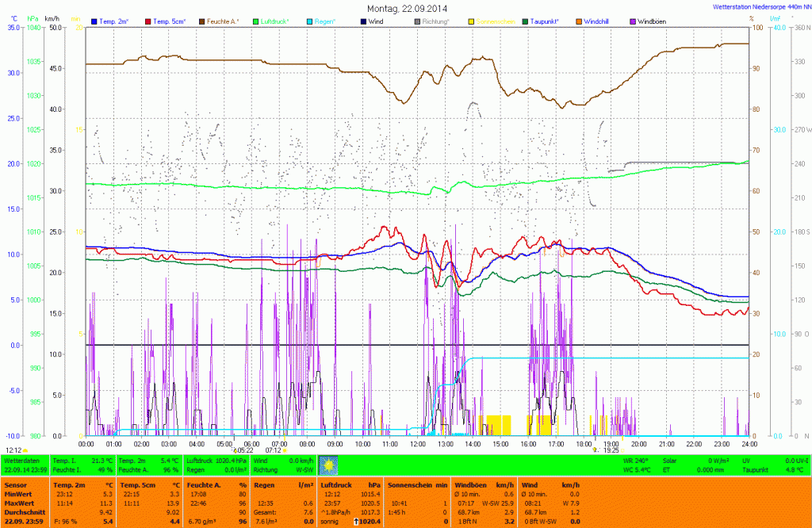The height and width of the screenshot is (528, 812).
Task: Select the Sonnenschein column header in table
Action: click(x=411, y=484)
